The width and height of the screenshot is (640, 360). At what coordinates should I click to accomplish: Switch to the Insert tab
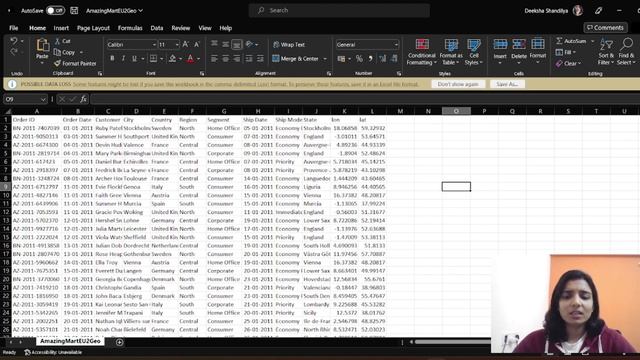(61, 28)
